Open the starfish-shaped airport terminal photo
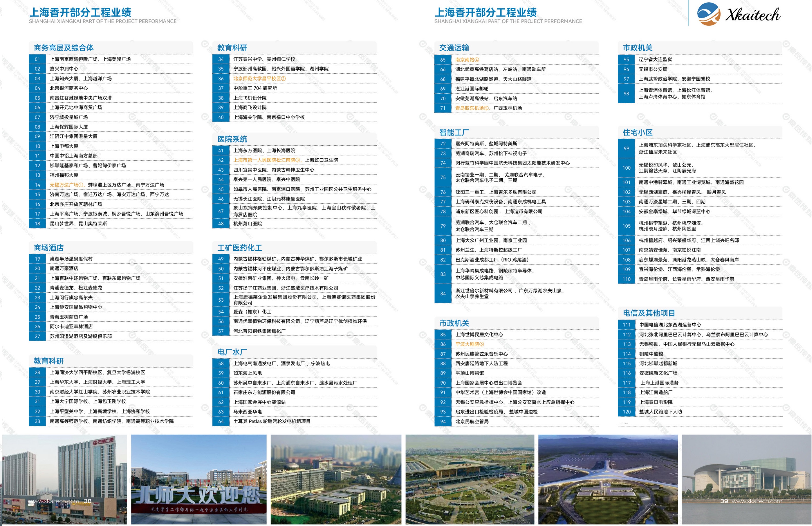This screenshot has width=812, height=526. point(608,479)
